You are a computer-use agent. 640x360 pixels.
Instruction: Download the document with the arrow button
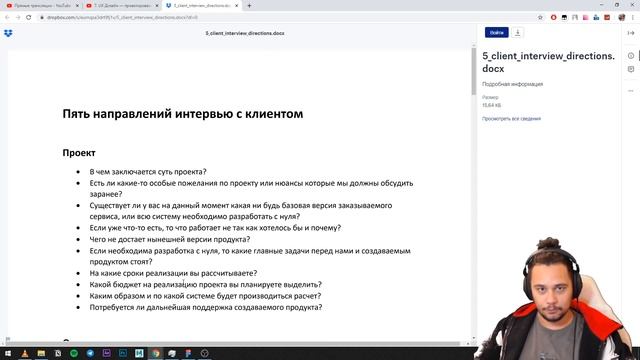(518, 33)
